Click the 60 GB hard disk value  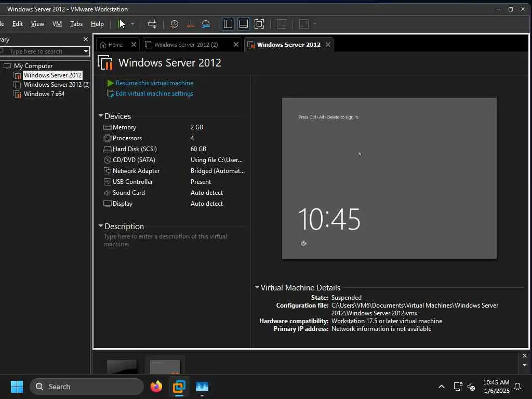[198, 149]
